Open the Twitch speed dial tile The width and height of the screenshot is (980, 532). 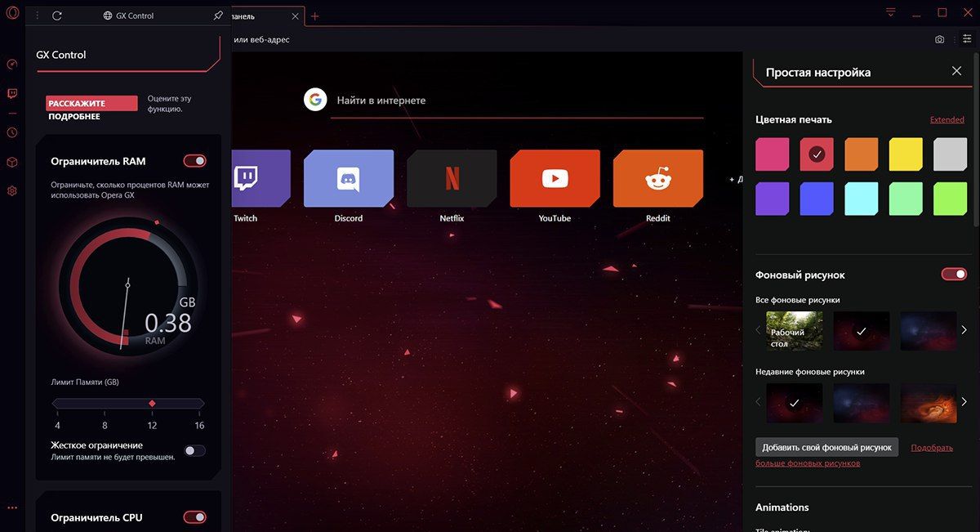pyautogui.click(x=261, y=178)
